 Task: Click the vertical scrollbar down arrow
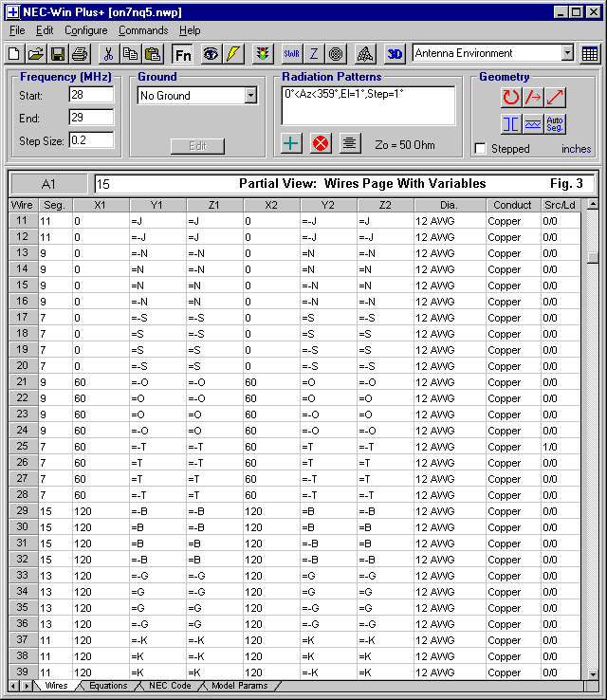tap(593, 672)
